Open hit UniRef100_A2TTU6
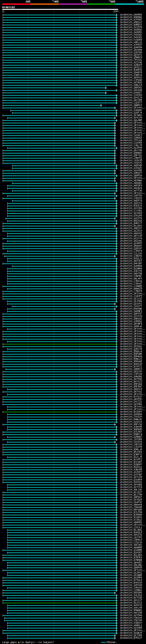 click(x=131, y=191)
